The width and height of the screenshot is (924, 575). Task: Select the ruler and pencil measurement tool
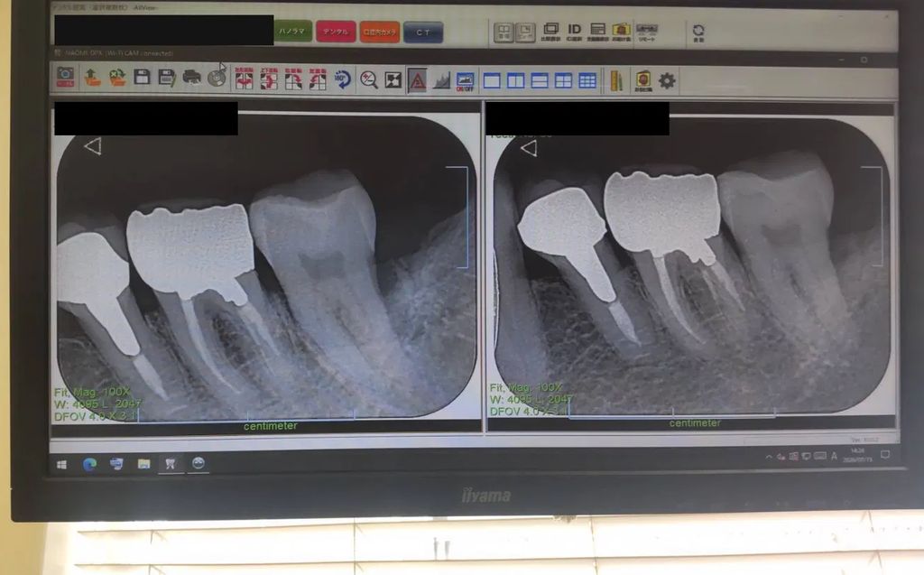[x=616, y=81]
